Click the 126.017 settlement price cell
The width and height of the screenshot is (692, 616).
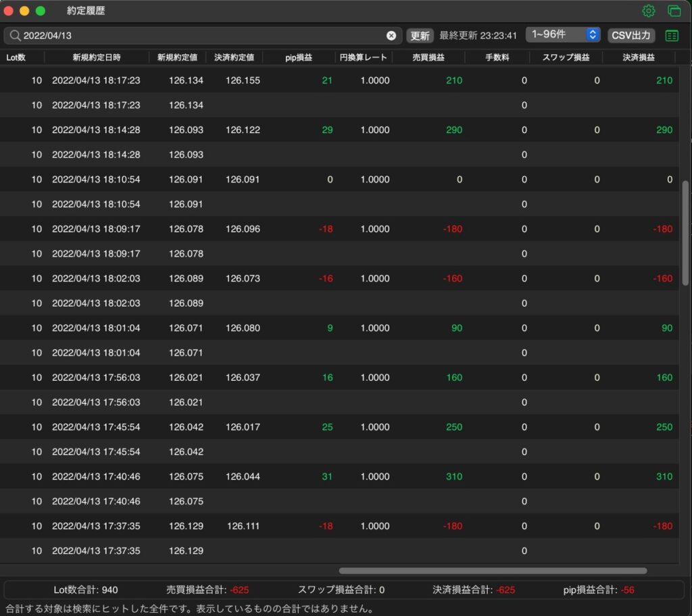pos(243,427)
